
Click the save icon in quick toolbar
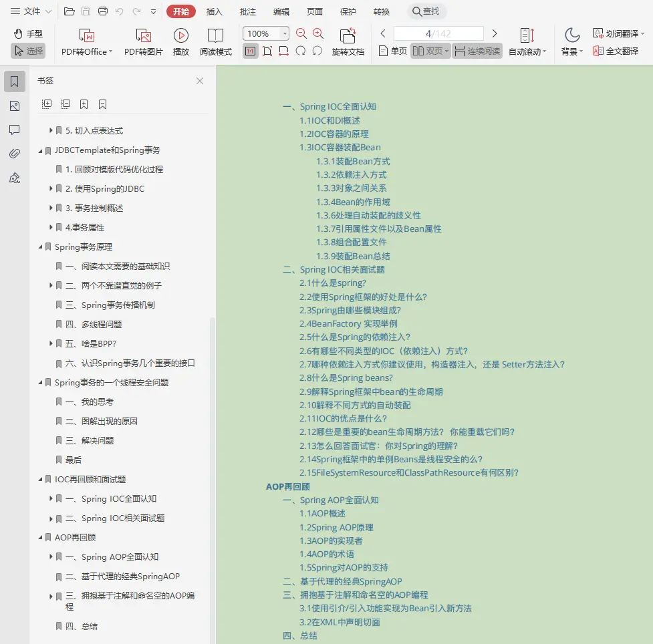(86, 11)
